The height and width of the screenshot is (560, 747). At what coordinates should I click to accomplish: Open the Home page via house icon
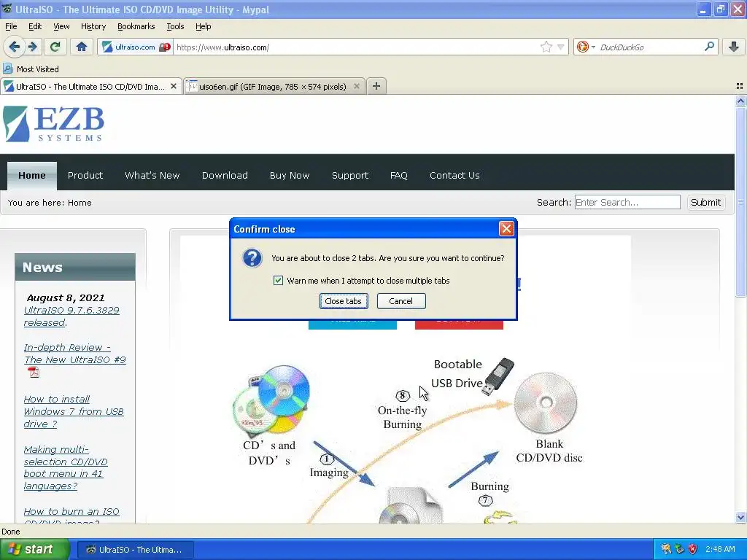pyautogui.click(x=82, y=47)
